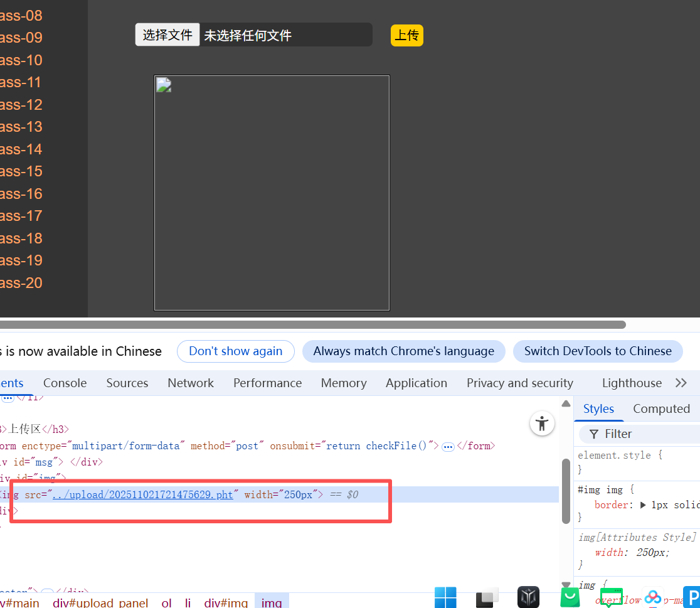Open the ass-15 sidebar link
This screenshot has height=608, width=700.
pyautogui.click(x=21, y=171)
